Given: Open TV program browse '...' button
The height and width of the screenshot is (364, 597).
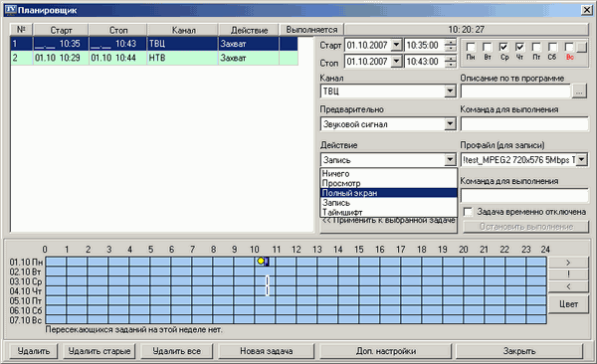Looking at the screenshot, I should tap(579, 91).
